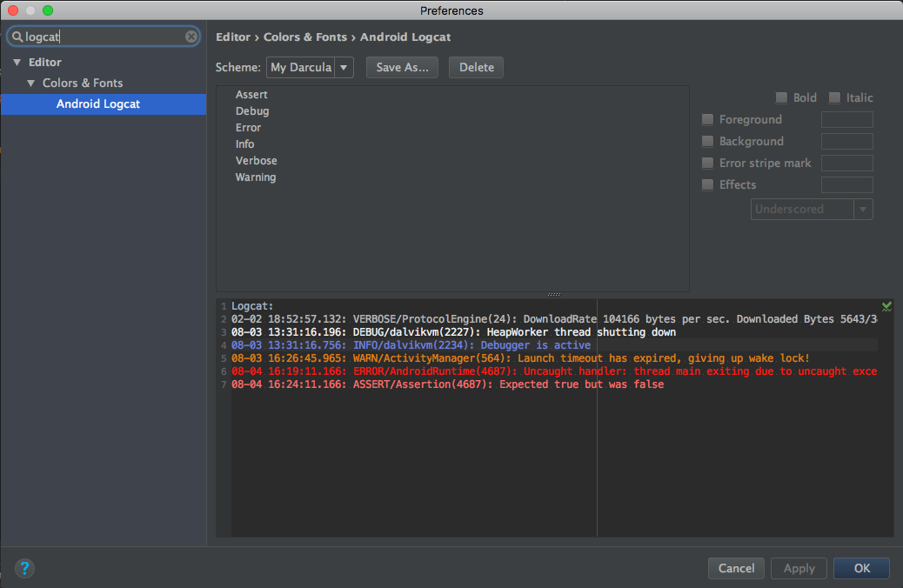Focus the logcat search input

click(x=104, y=37)
